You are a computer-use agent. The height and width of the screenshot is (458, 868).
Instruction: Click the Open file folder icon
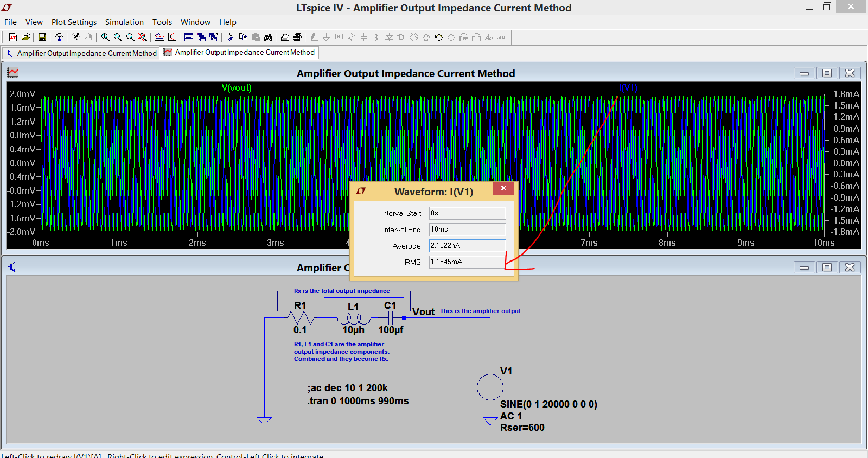(x=25, y=37)
